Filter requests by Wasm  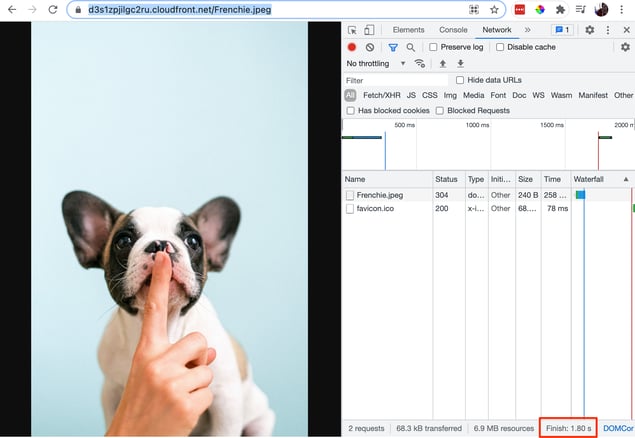[x=561, y=96]
